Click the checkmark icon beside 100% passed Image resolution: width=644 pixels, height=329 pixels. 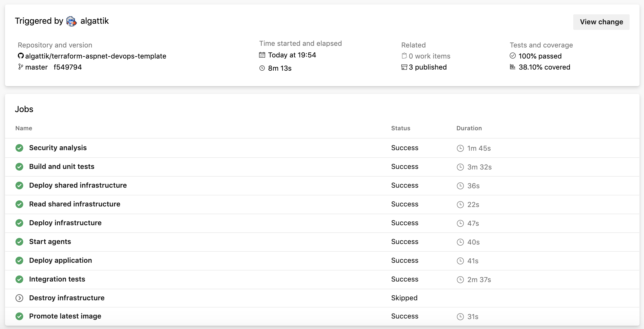(x=513, y=56)
